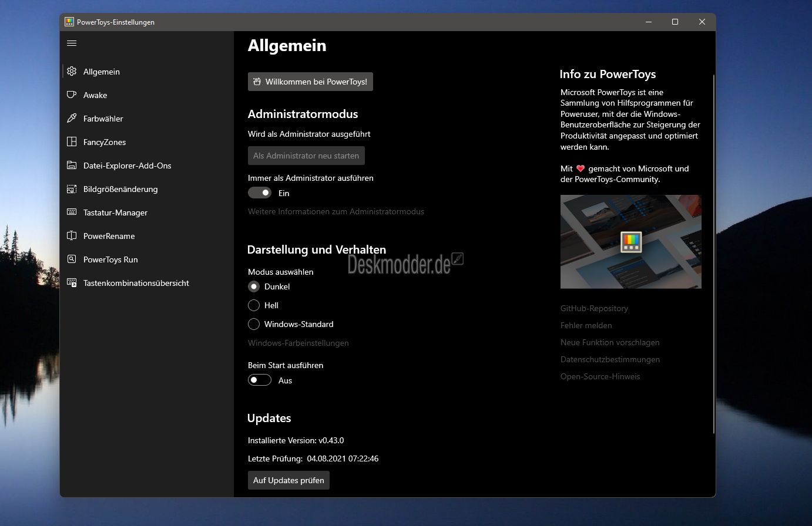Click Auf Updates prüfen button

(288, 480)
